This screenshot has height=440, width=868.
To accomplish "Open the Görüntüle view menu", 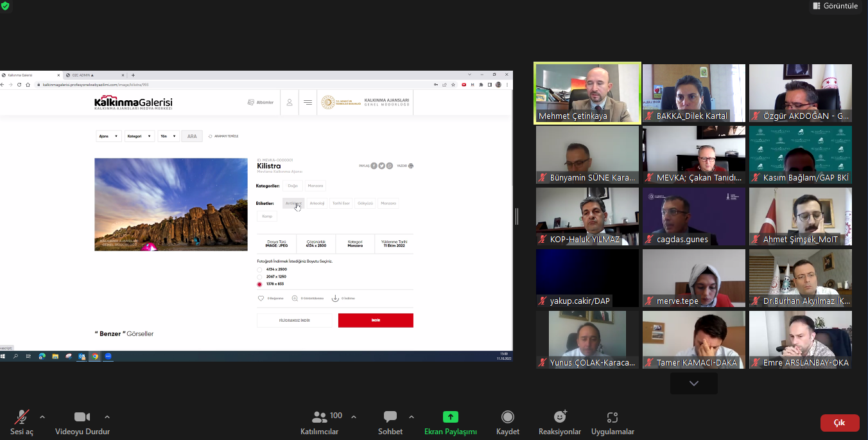I will (835, 6).
